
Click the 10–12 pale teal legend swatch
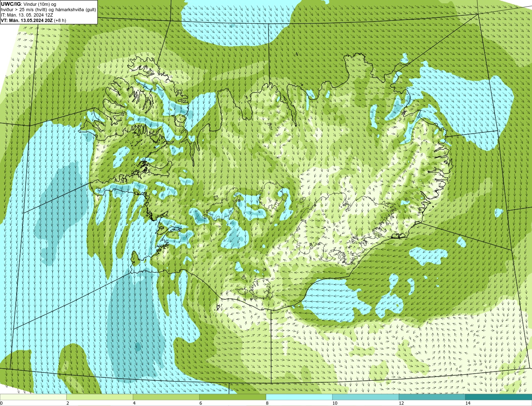pos(366,397)
